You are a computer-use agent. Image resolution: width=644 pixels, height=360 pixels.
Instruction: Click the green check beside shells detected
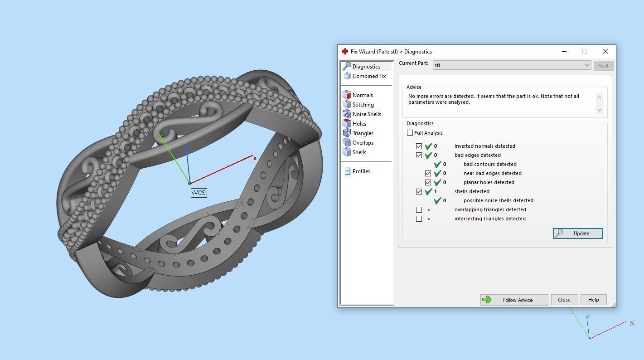click(x=428, y=191)
